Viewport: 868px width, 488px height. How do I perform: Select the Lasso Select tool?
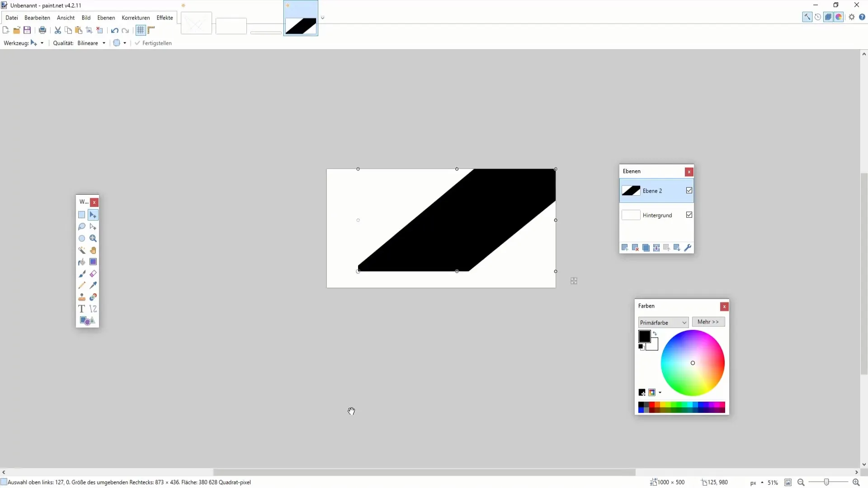(82, 227)
